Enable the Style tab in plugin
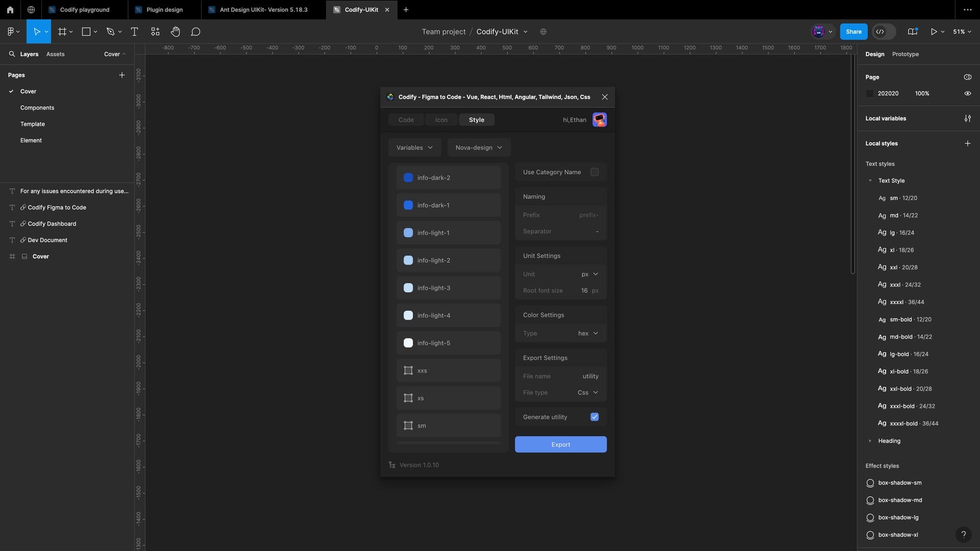Image resolution: width=980 pixels, height=551 pixels. 477,119
